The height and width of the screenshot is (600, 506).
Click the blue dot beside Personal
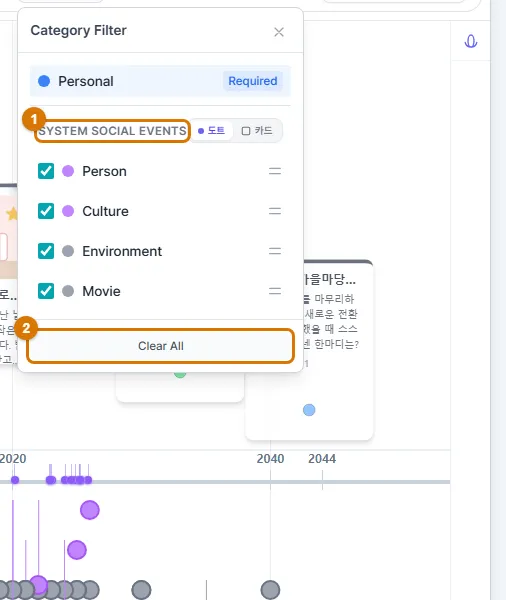click(44, 81)
